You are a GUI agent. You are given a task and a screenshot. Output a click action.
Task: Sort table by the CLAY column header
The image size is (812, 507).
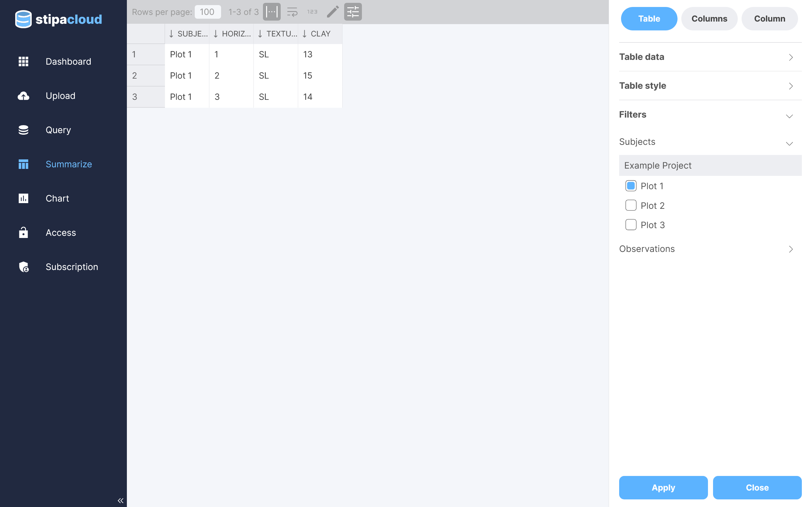(320, 34)
